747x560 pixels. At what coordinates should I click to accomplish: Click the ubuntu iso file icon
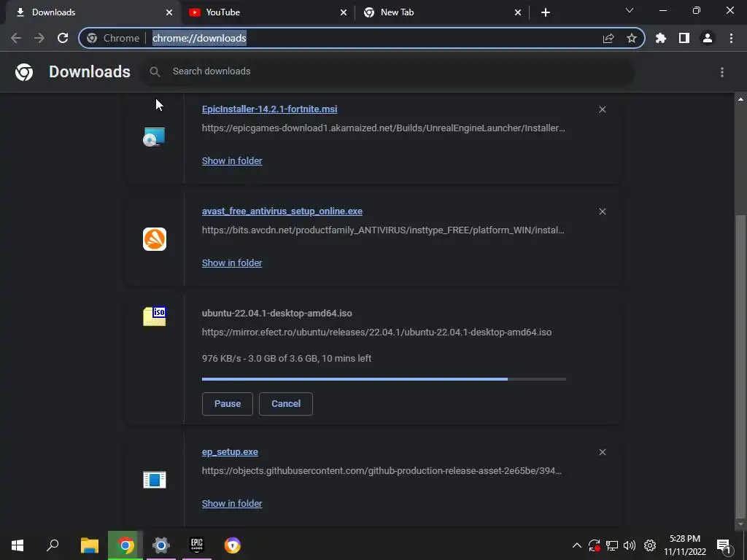(155, 316)
